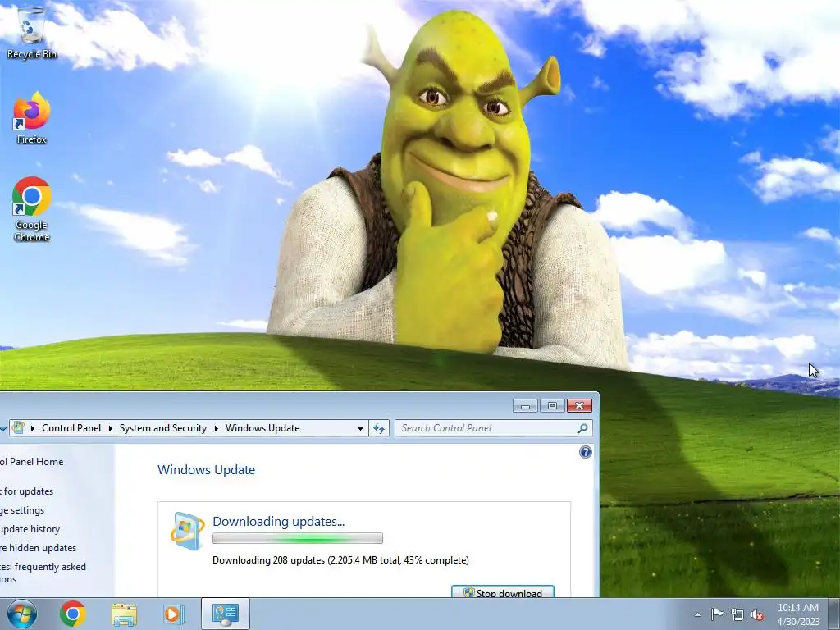Open Updates: frequently asked questions link
Image resolution: width=840 pixels, height=630 pixels.
[x=43, y=573]
